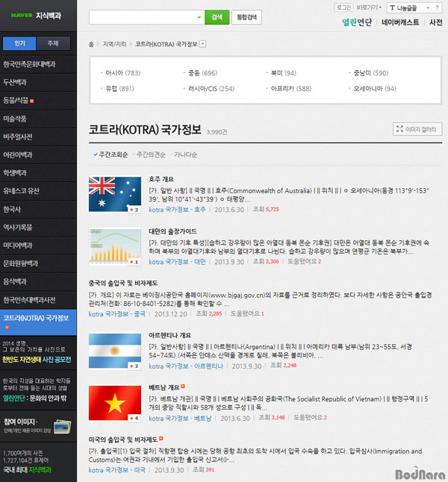Select 한국사 in sidebar
The height and width of the screenshot is (482, 448).
(x=38, y=210)
